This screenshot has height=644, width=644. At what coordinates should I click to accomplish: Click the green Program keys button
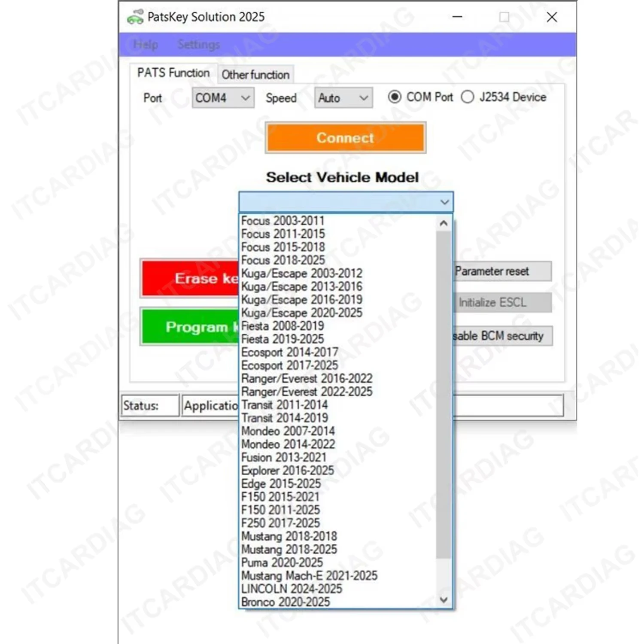click(x=189, y=327)
